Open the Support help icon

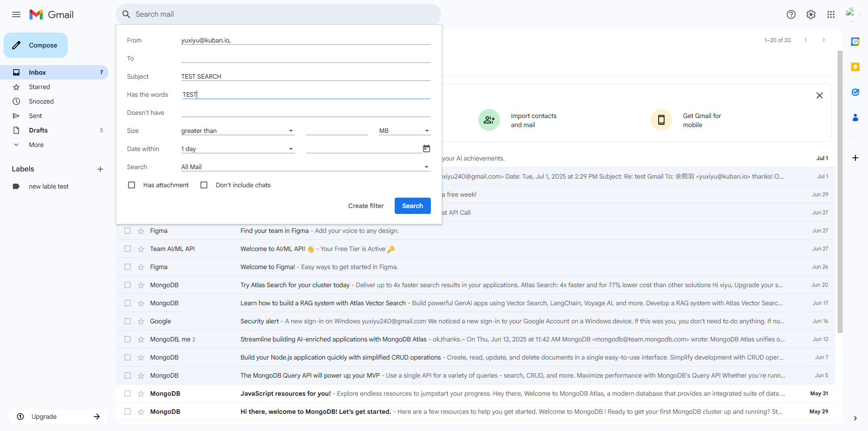click(791, 14)
